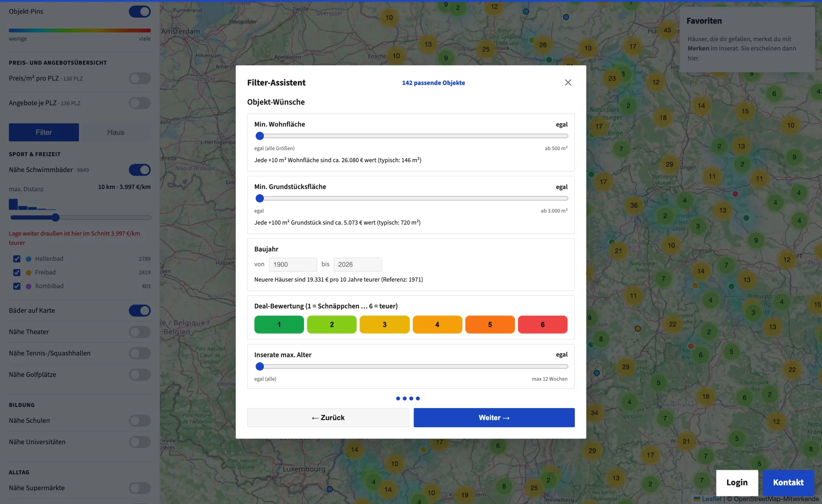Image resolution: width=822 pixels, height=504 pixels.
Task: Click the max. Distanz slider handle
Action: (55, 218)
